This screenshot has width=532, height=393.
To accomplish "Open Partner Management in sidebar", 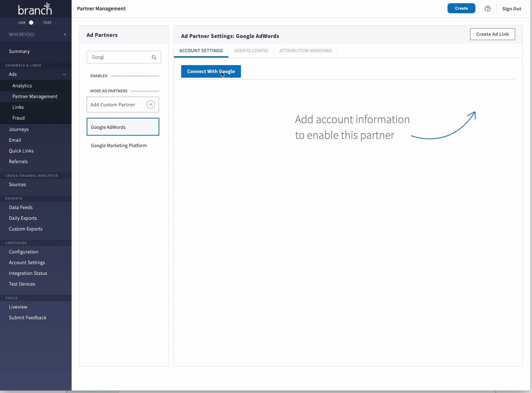I will [36, 97].
